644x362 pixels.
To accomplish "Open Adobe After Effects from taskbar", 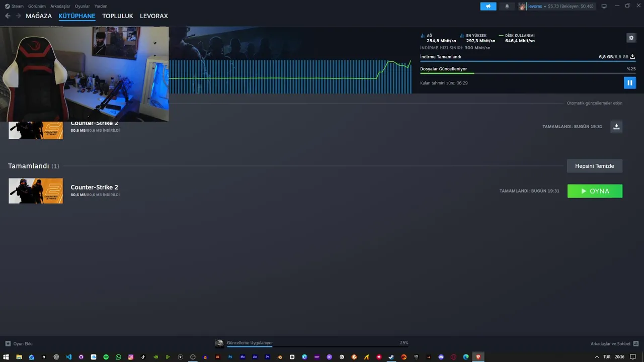I will [255, 357].
